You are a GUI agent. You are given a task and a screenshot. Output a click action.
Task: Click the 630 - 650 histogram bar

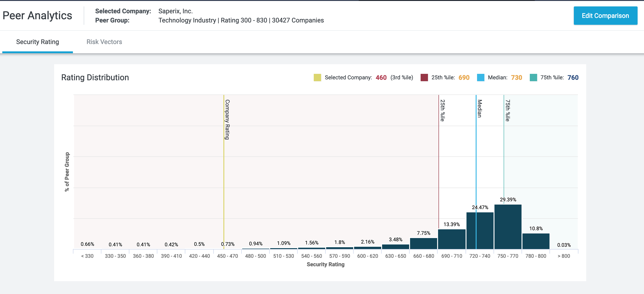click(395, 247)
